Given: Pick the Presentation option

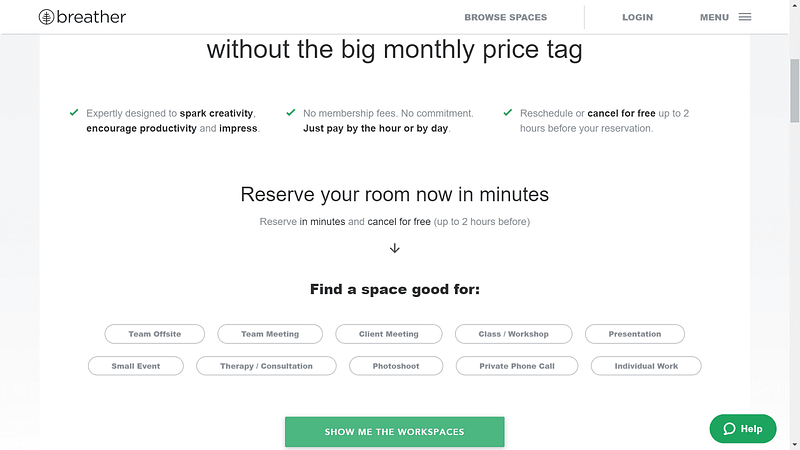Looking at the screenshot, I should tap(635, 334).
